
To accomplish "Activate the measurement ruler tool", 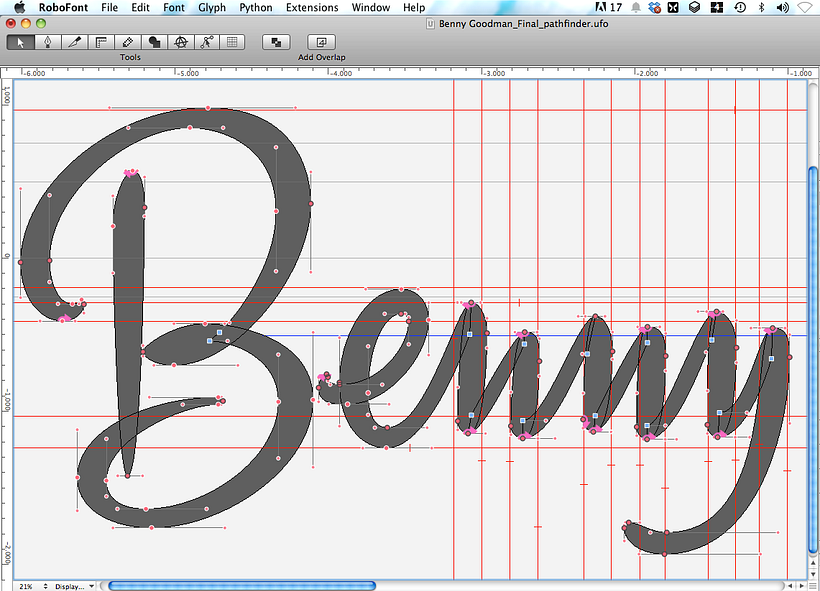I will 100,43.
